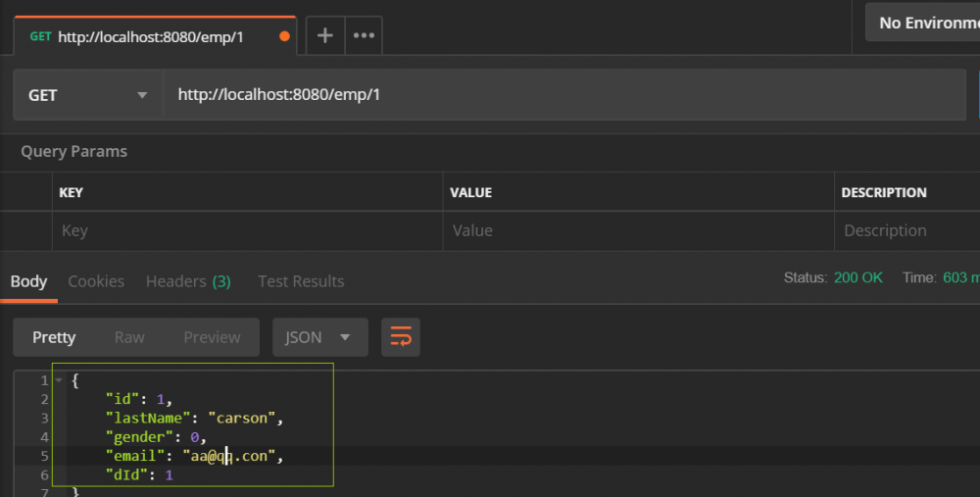Open the JSON format dropdown

(x=319, y=337)
